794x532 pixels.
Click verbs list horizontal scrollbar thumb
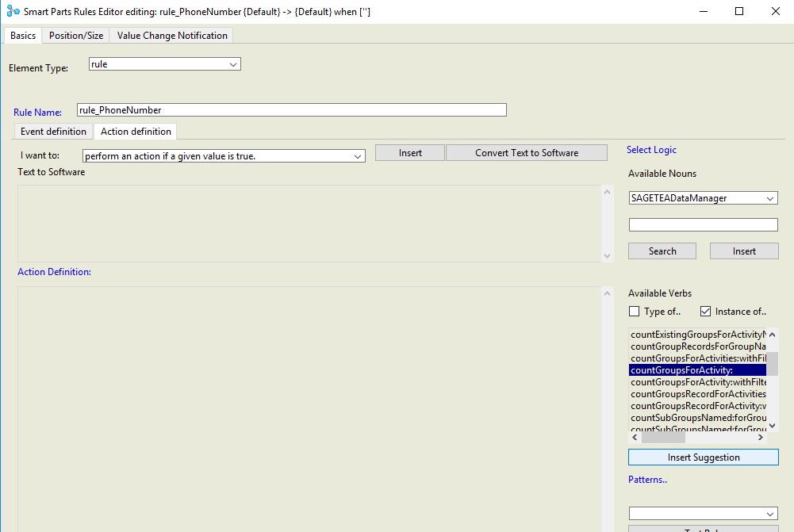[x=663, y=438]
